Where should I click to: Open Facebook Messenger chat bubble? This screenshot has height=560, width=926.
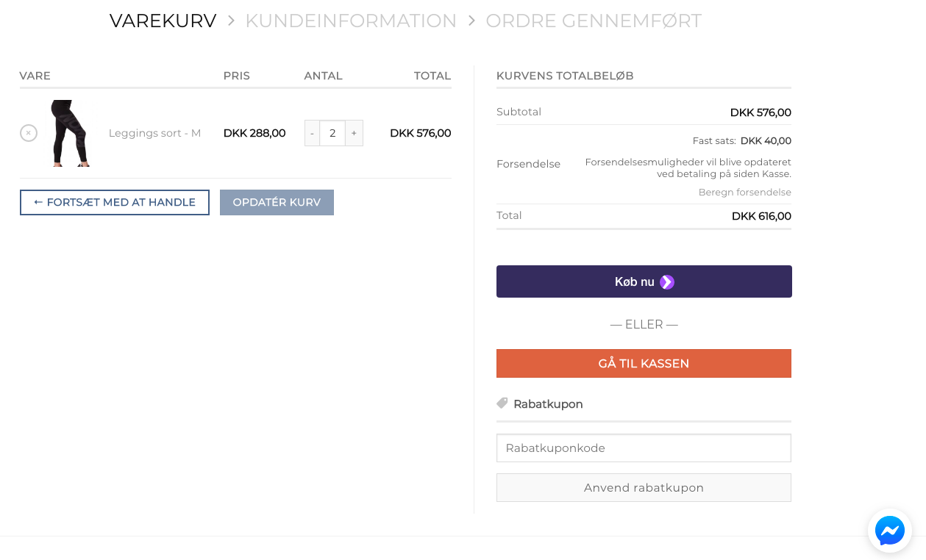[889, 531]
